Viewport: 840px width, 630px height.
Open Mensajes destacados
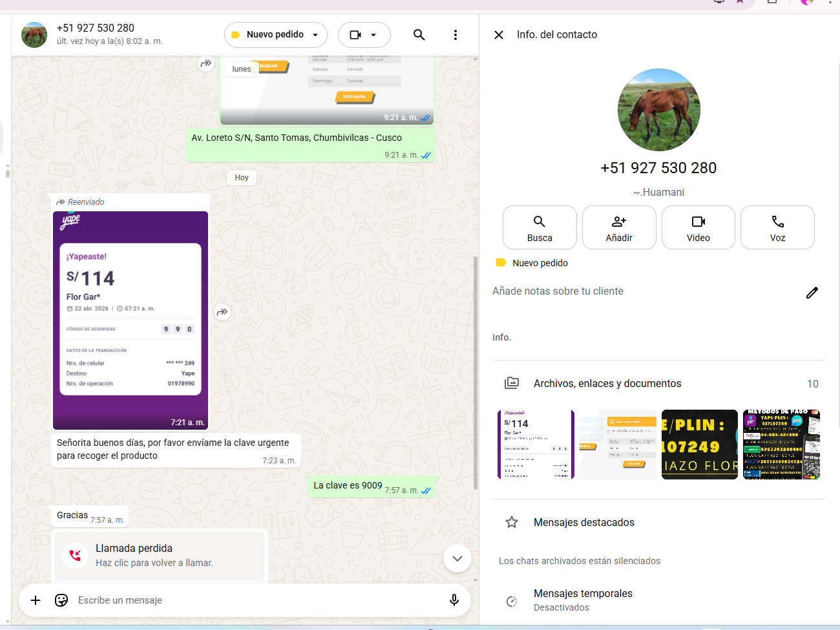tap(583, 522)
